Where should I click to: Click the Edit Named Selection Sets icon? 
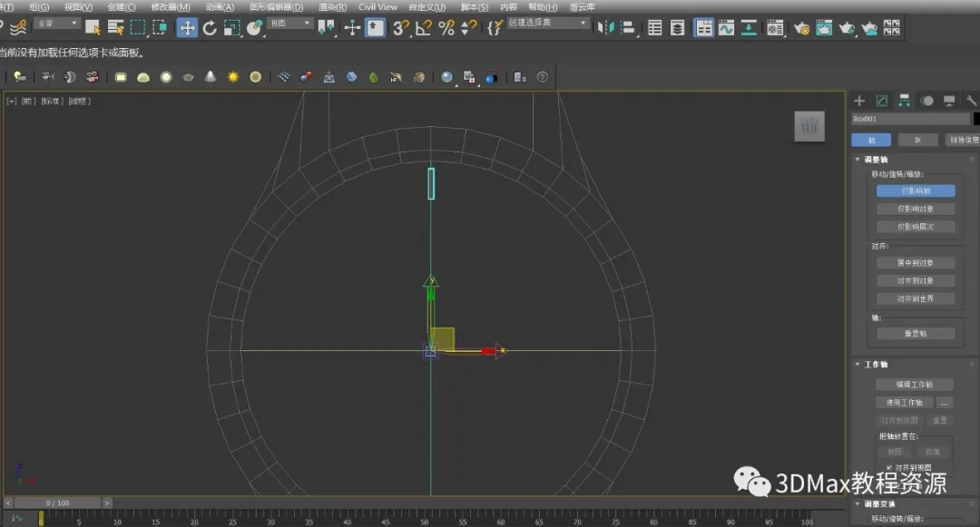tap(495, 27)
